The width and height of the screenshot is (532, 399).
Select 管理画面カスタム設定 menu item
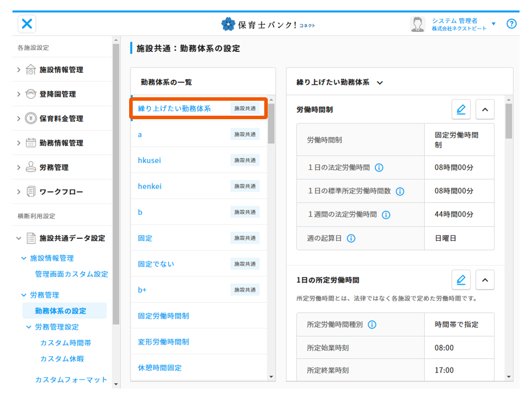coord(71,274)
